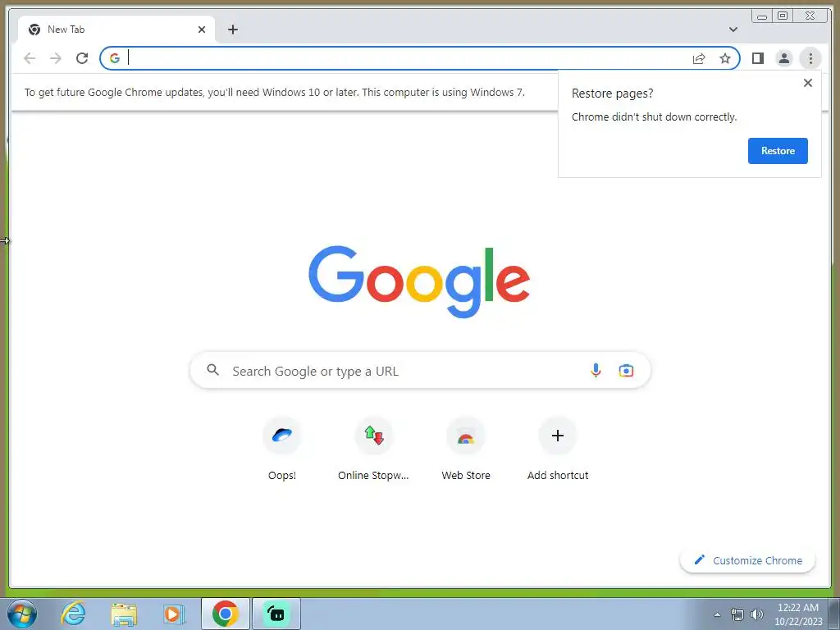The image size is (840, 630).
Task: Start voice search with the microphone icon
Action: click(596, 370)
